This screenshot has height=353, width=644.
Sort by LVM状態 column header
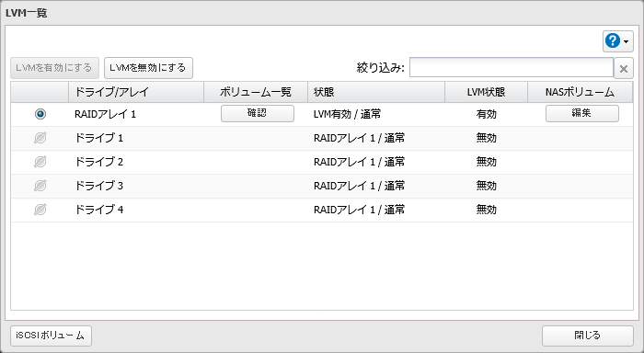coord(487,92)
